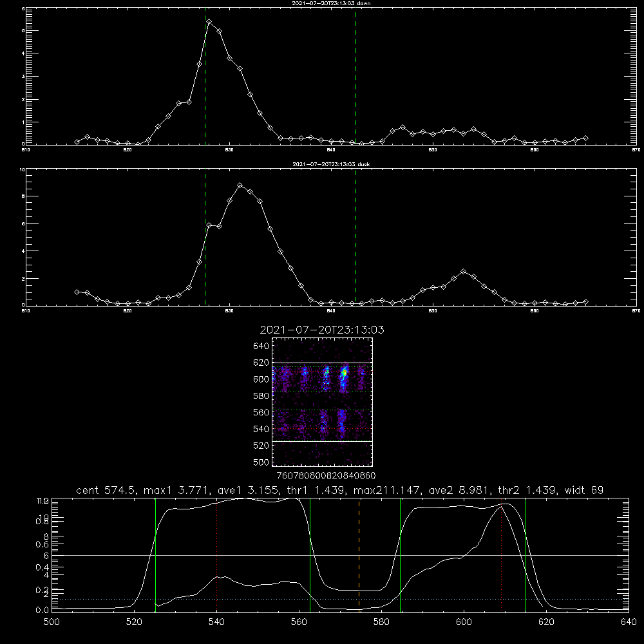The height and width of the screenshot is (644, 644).
Task: Click the 'cent 574.5' value in the stats line
Action: (x=108, y=490)
